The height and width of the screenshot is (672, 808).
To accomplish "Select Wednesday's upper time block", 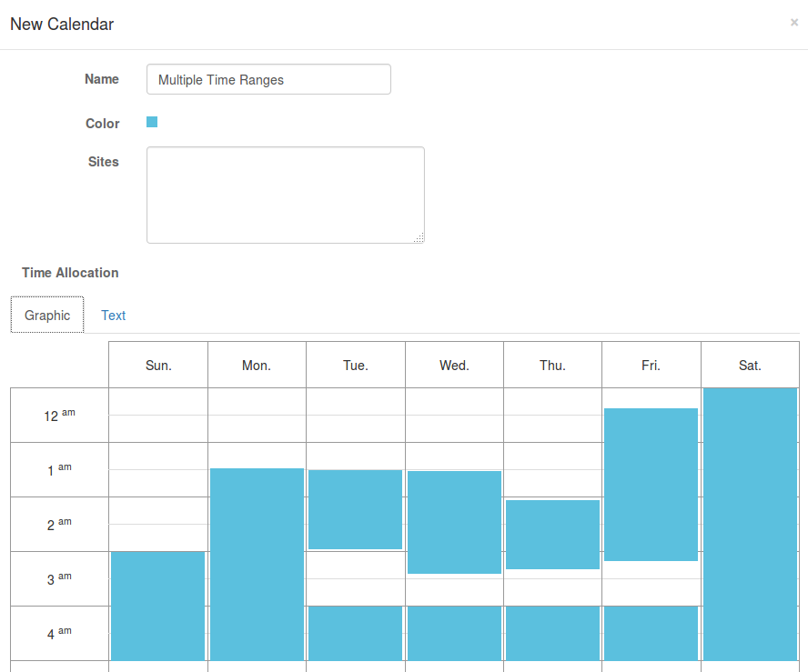I will point(454,522).
